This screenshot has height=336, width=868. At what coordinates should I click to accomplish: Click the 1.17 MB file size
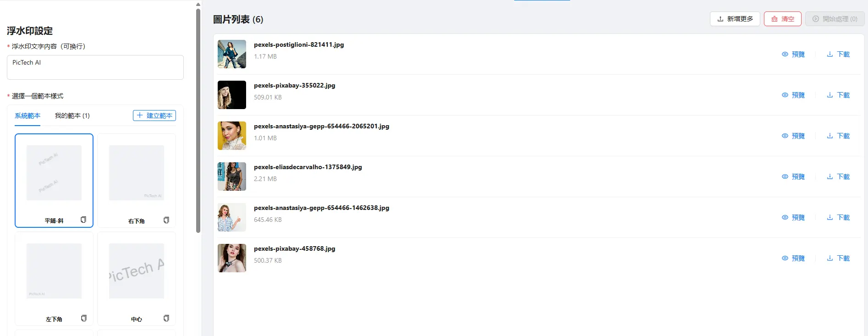(265, 56)
